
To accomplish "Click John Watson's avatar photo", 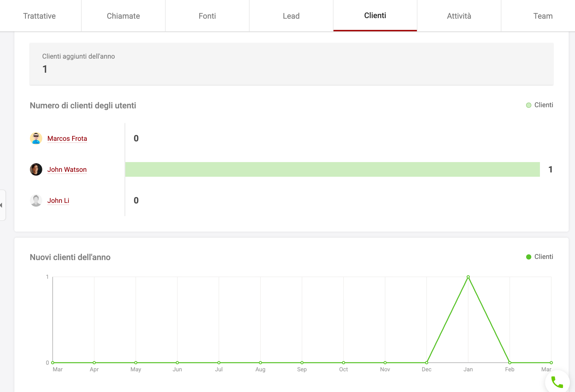I will 36,169.
